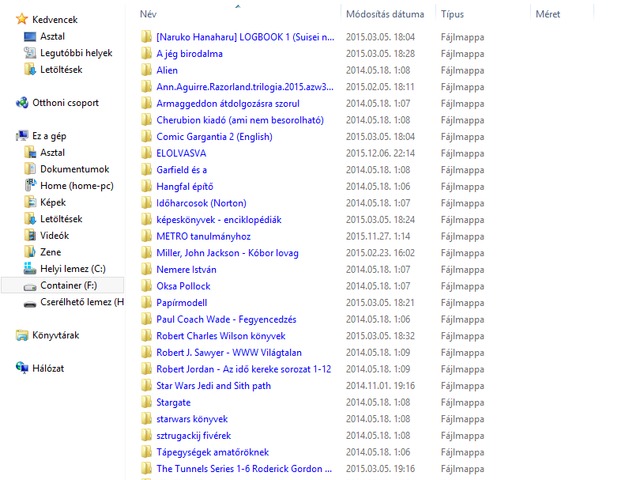Toggle sort arrow above Név column

pyautogui.click(x=238, y=6)
